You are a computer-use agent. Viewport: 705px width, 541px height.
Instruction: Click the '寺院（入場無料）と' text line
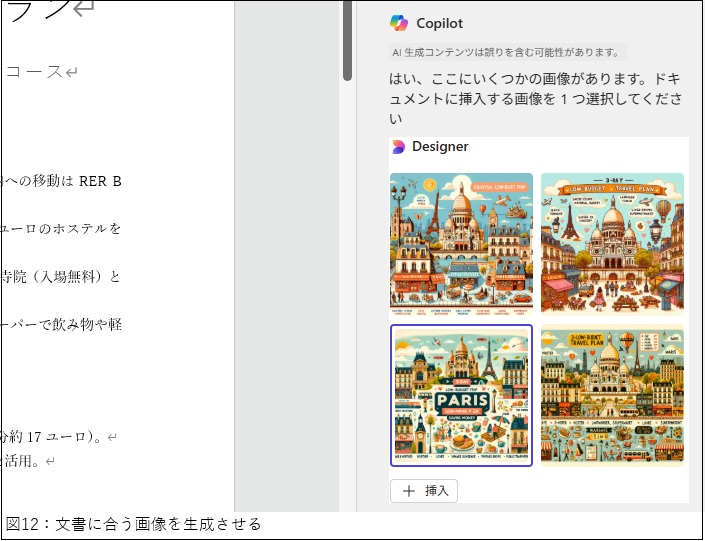pyautogui.click(x=62, y=277)
